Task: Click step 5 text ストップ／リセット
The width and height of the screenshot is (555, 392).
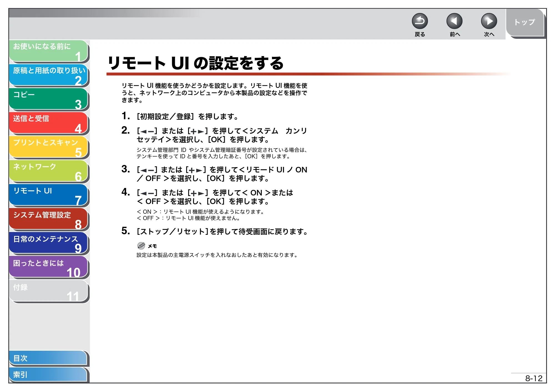Action: click(172, 231)
